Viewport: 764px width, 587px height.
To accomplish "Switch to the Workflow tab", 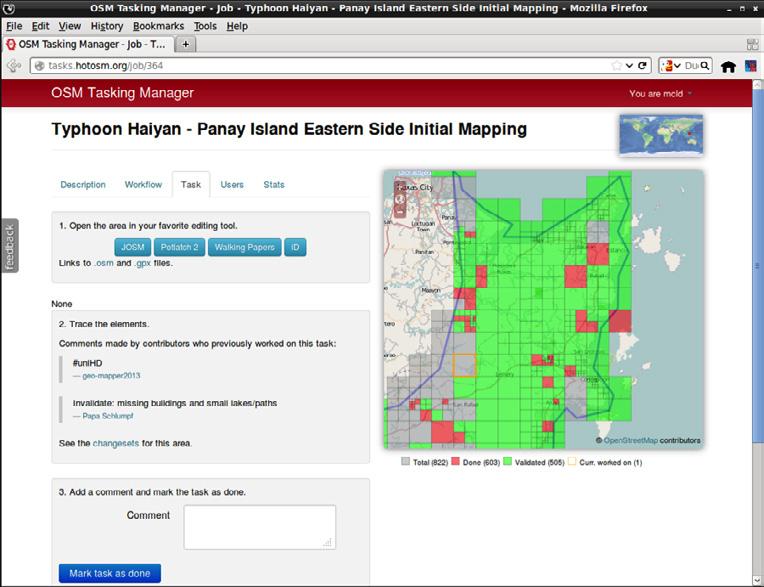I will click(x=143, y=185).
